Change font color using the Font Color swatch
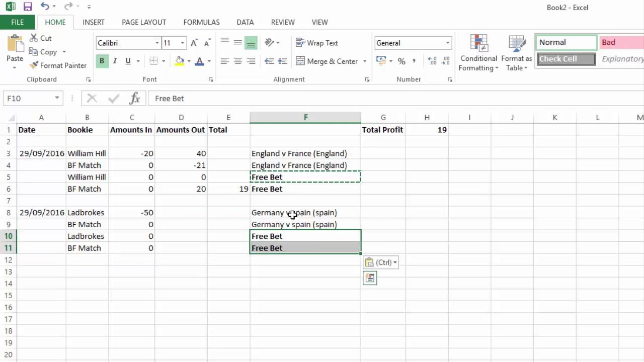Image resolution: width=644 pixels, height=362 pixels. tap(199, 61)
